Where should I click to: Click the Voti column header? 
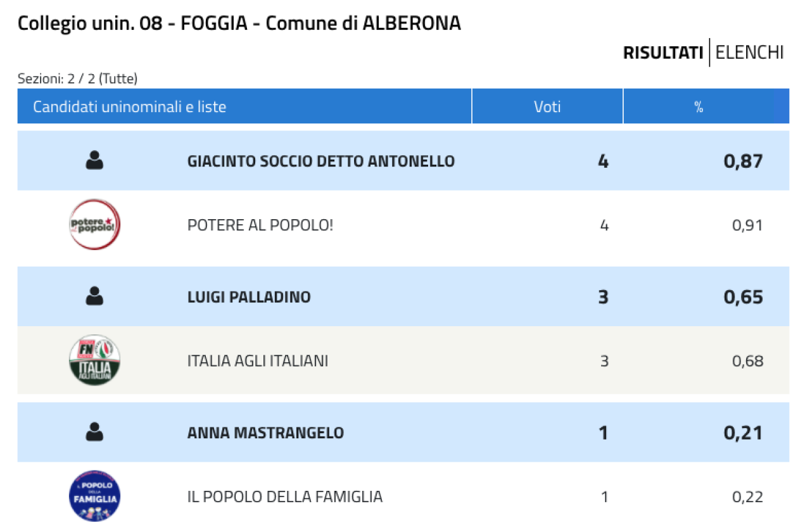click(547, 106)
